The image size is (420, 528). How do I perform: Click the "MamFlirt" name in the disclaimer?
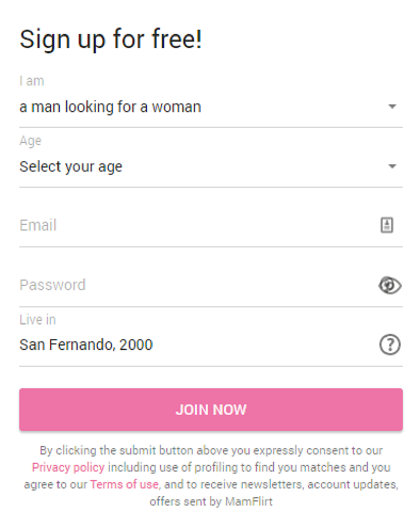pyautogui.click(x=249, y=501)
